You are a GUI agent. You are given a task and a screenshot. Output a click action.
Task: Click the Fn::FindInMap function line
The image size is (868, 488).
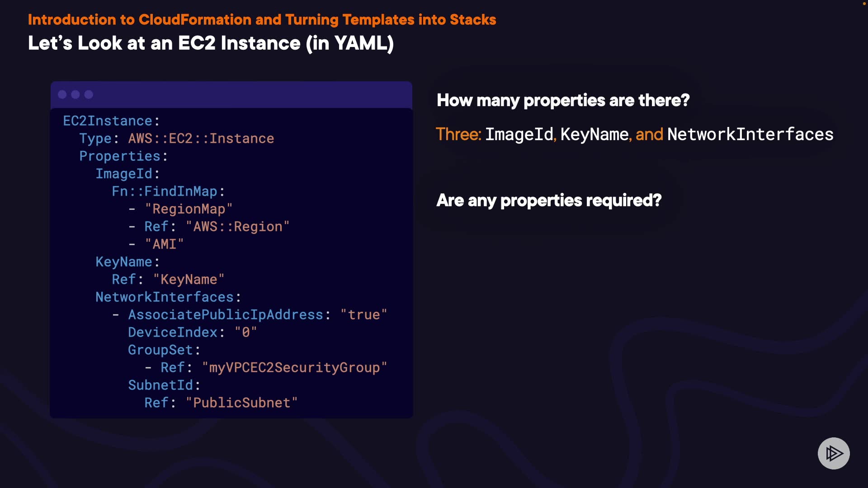(168, 192)
